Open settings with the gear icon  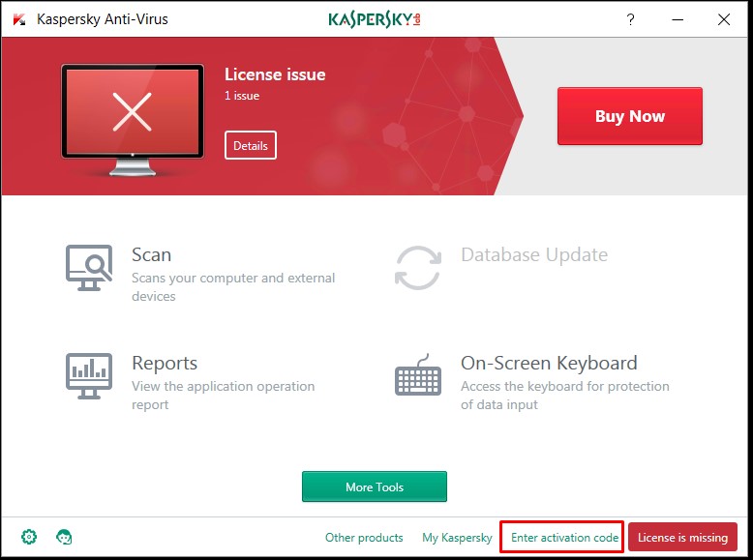(29, 537)
